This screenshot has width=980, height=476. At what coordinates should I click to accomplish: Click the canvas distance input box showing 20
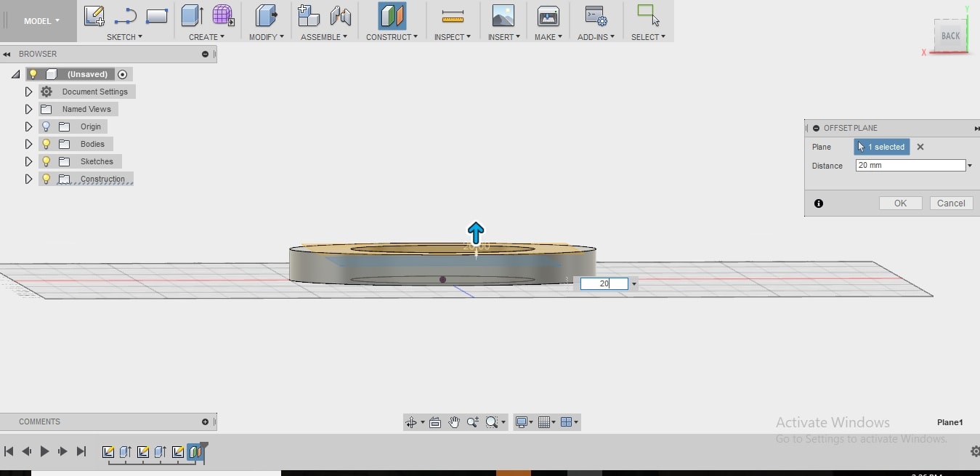click(604, 284)
